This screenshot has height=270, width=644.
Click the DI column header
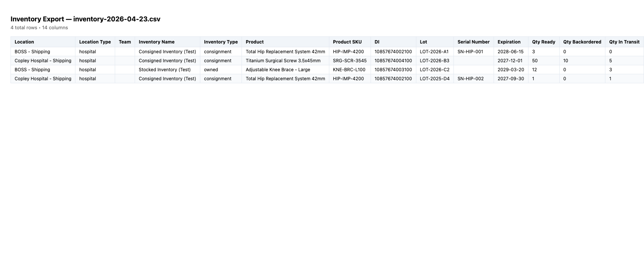pos(393,42)
